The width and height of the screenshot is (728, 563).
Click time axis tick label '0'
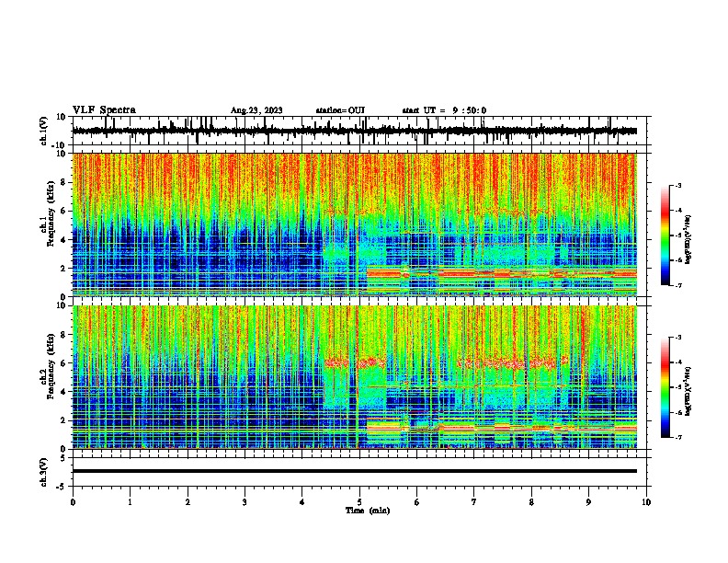click(x=73, y=502)
